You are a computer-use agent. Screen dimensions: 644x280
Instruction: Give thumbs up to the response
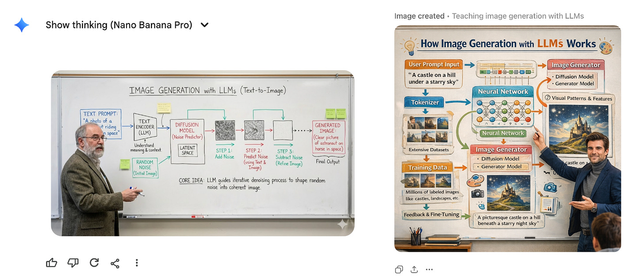(52, 263)
